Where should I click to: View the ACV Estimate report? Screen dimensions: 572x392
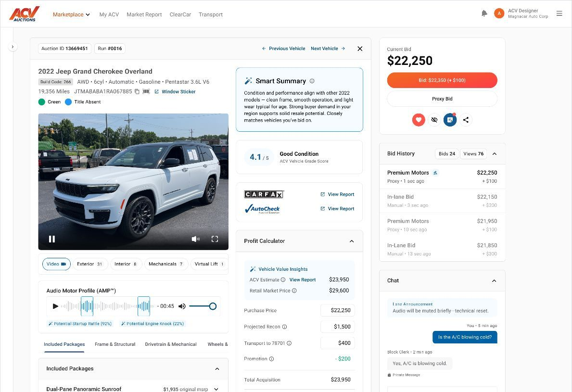[303, 279]
